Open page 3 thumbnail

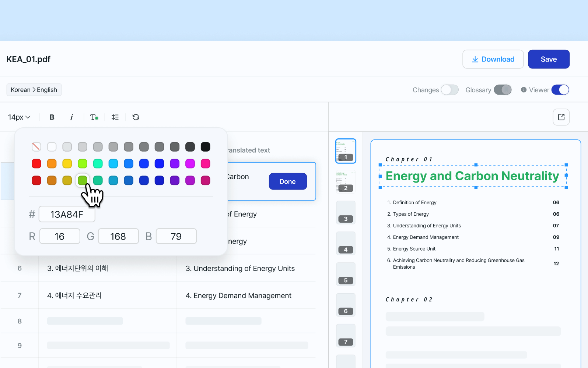(346, 213)
